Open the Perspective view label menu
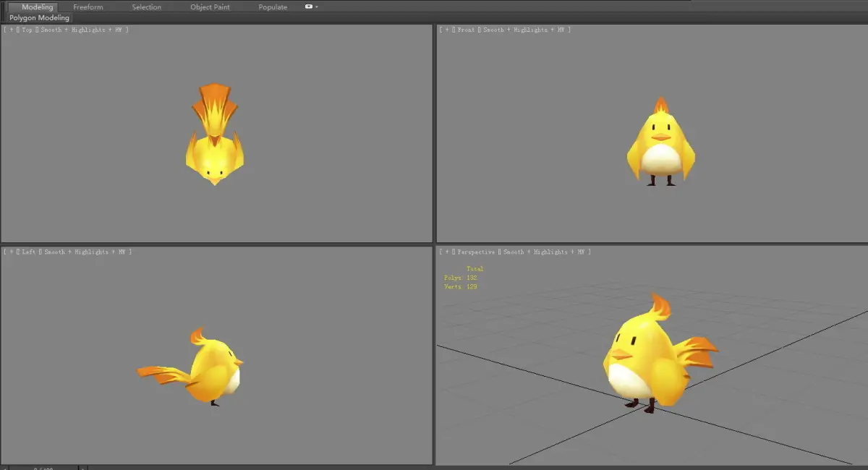Viewport: 868px width, 470px height. click(x=476, y=252)
